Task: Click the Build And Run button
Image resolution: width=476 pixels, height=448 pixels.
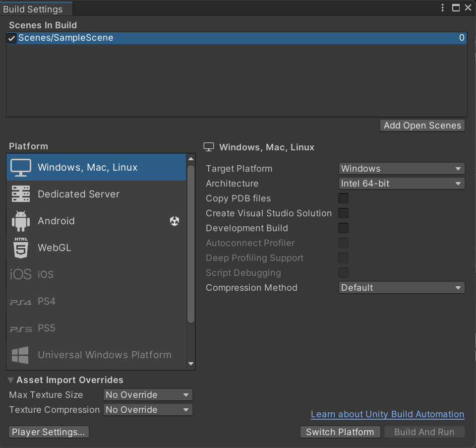Action: tap(424, 432)
